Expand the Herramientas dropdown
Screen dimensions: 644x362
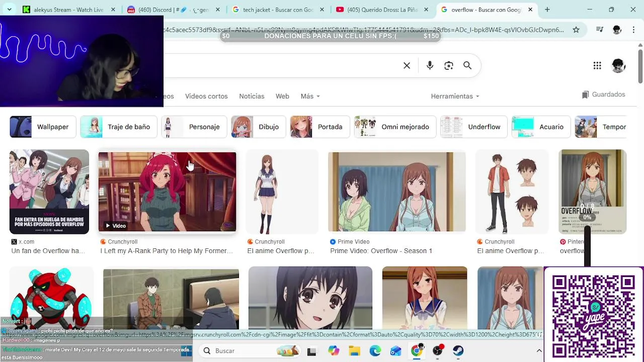(x=455, y=96)
